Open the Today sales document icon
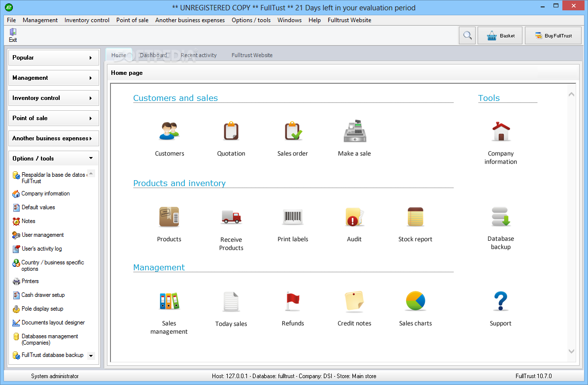Screen dimensions: 588x385 (x=231, y=301)
